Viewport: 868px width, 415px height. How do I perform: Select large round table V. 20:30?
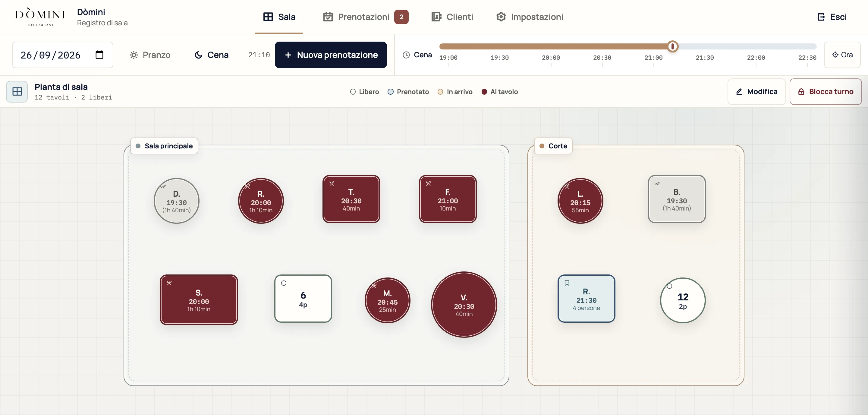pos(464,305)
